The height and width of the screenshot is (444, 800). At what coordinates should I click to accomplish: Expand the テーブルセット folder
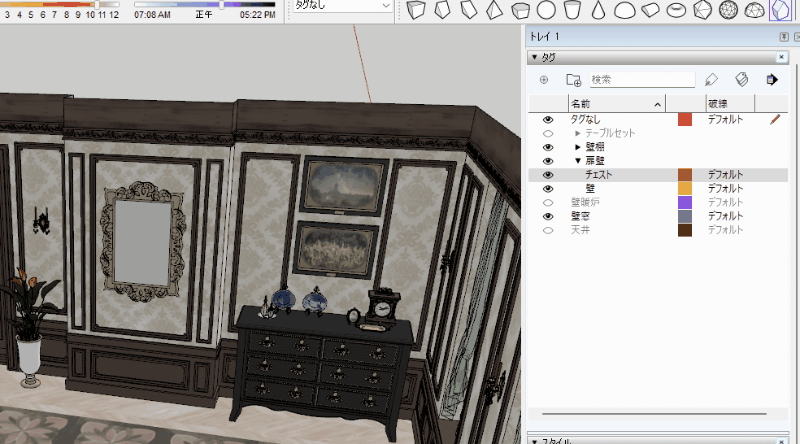pos(578,133)
